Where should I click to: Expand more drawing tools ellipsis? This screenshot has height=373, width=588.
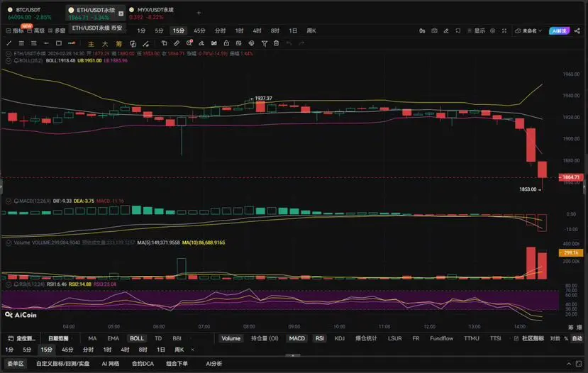tap(72, 43)
